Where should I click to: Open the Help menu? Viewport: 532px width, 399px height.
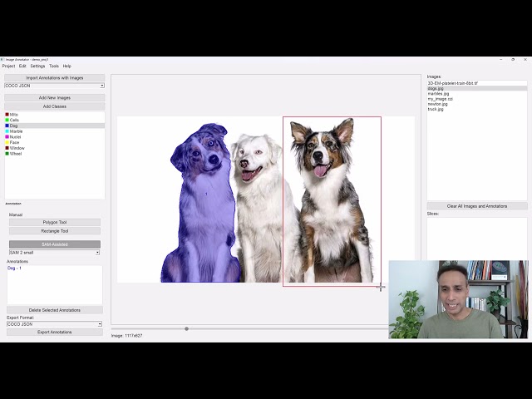66,66
